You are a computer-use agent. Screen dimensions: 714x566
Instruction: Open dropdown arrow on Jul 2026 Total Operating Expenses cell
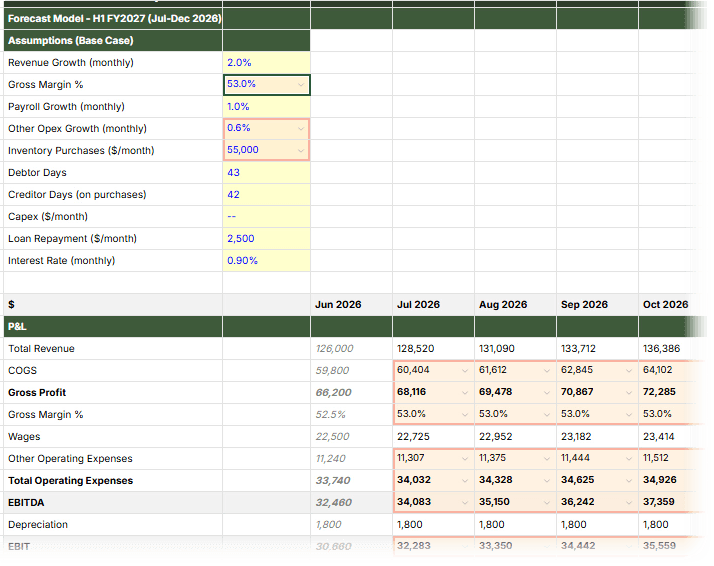coord(464,480)
